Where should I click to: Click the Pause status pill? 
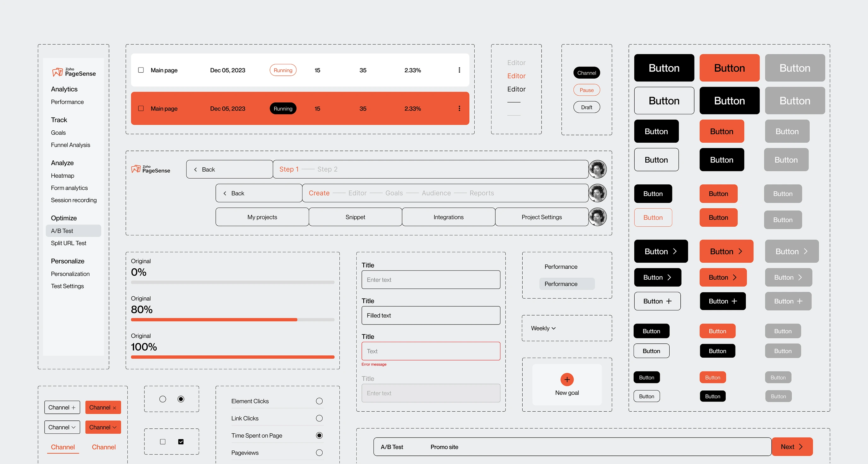click(587, 90)
